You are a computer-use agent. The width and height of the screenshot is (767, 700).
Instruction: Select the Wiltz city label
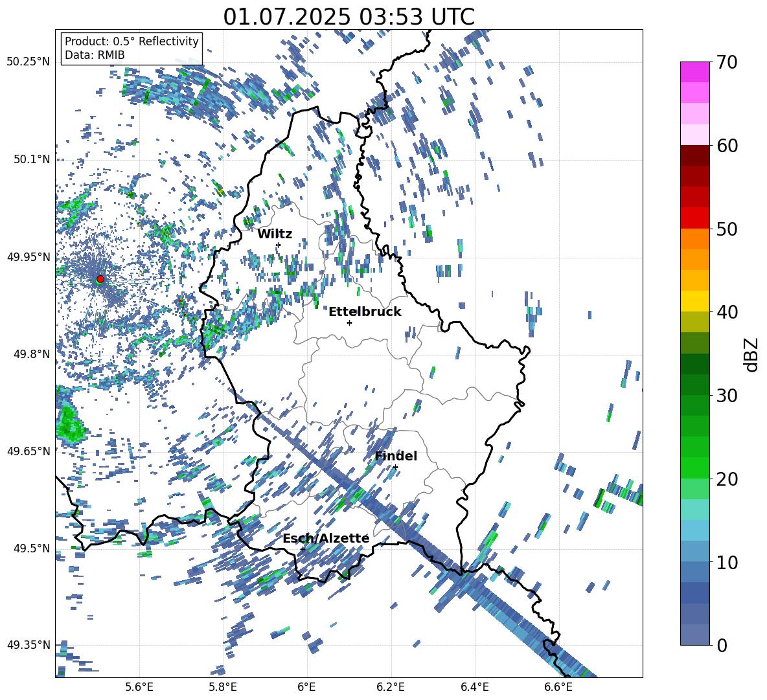click(275, 234)
